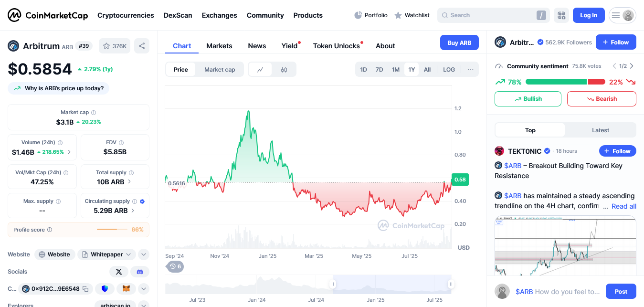Screen dimensions: 644x307
Task: Expand the Total supply 10B ARB arrow
Action: pyautogui.click(x=129, y=182)
